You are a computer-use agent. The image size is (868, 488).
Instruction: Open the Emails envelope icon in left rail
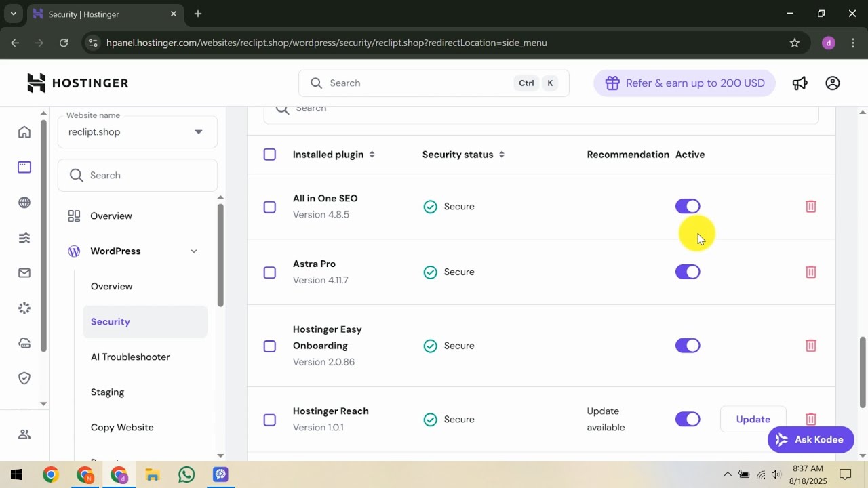[24, 273]
